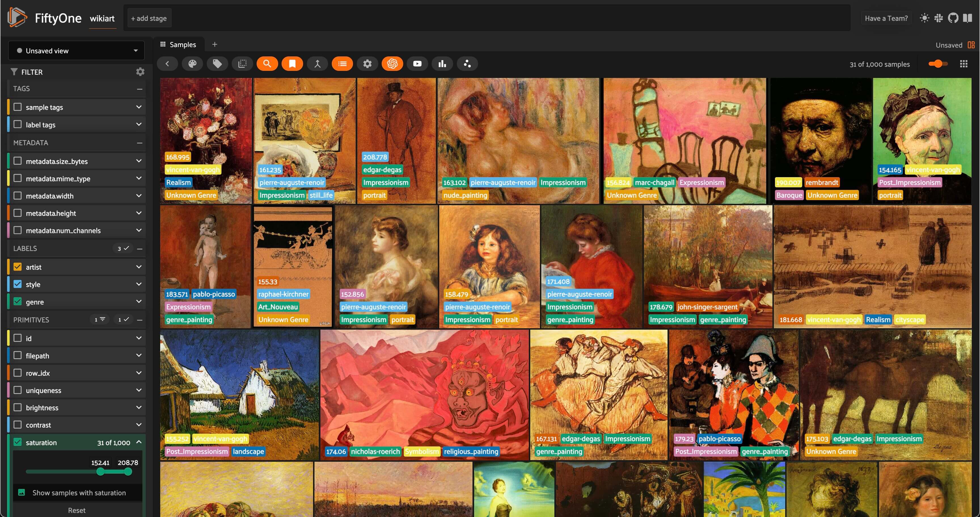Open the embeddings scatter dots icon

pyautogui.click(x=467, y=64)
